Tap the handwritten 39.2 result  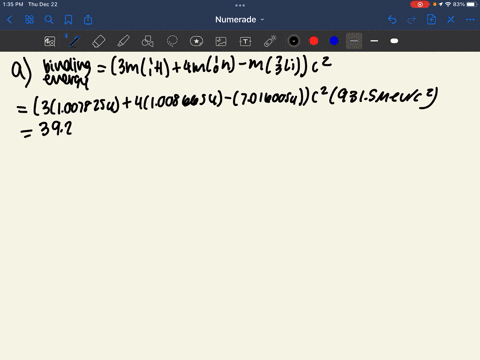coord(55,129)
